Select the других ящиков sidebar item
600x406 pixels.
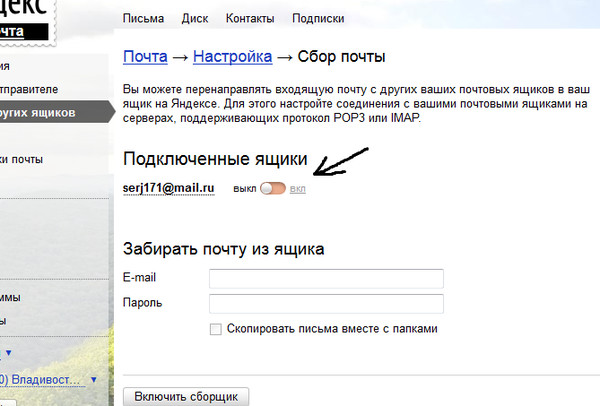pyautogui.click(x=57, y=112)
